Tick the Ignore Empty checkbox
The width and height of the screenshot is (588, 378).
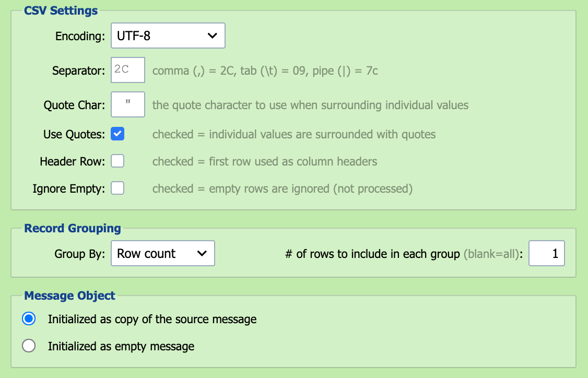pos(117,188)
